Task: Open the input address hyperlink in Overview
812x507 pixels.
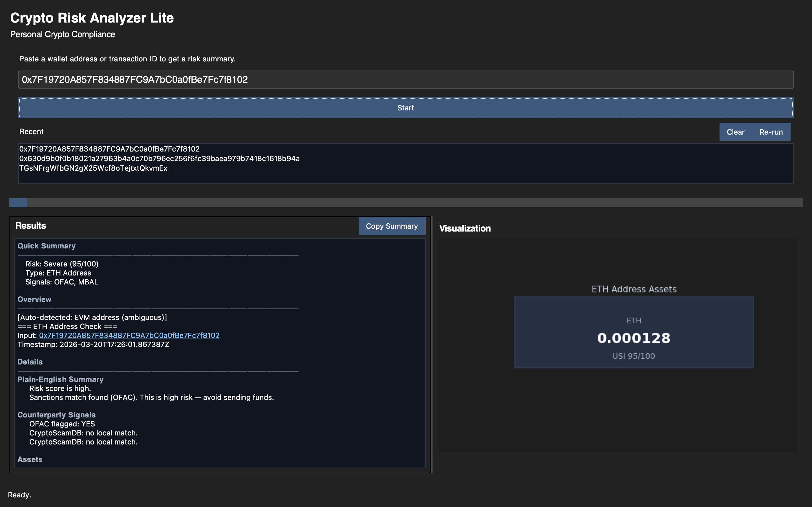Action: pyautogui.click(x=129, y=335)
